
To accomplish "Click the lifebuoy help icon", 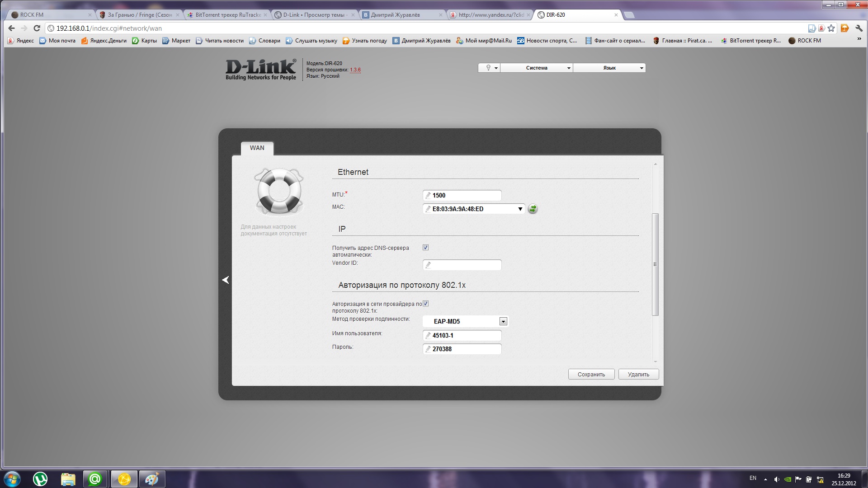I will click(279, 192).
